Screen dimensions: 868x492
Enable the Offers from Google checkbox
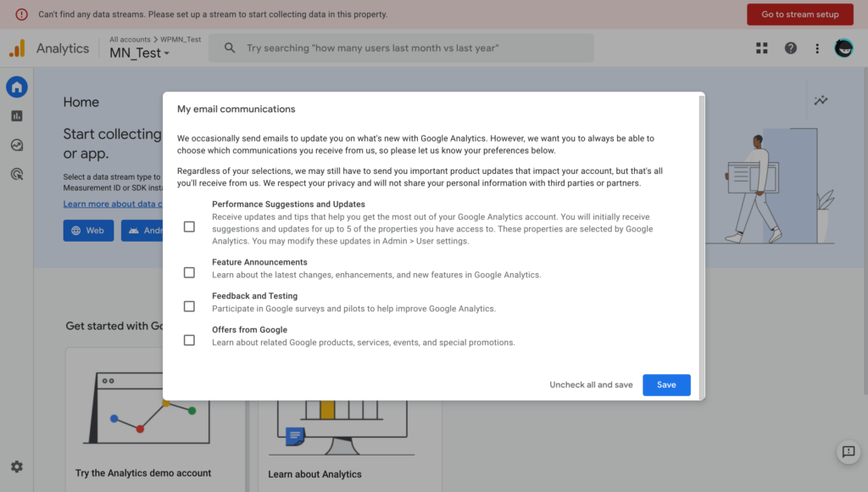click(189, 340)
